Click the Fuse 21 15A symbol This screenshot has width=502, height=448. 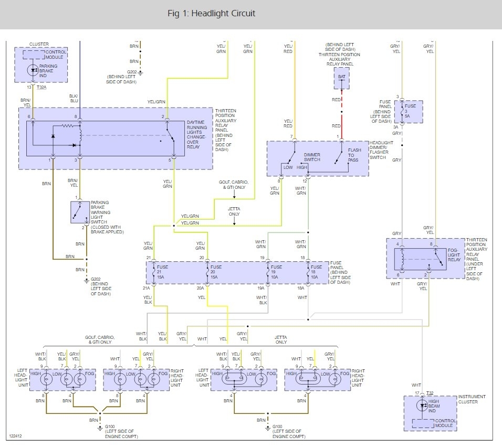pyautogui.click(x=154, y=272)
